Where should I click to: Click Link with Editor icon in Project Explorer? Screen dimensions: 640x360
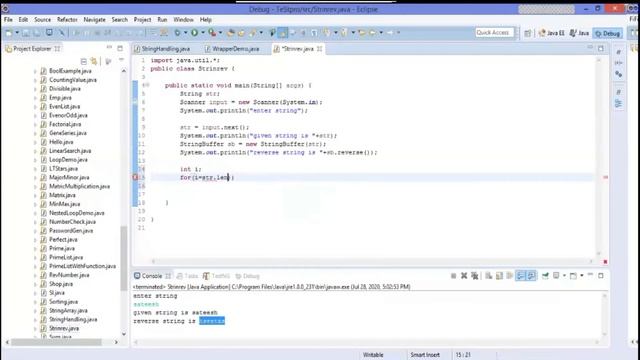click(x=94, y=61)
